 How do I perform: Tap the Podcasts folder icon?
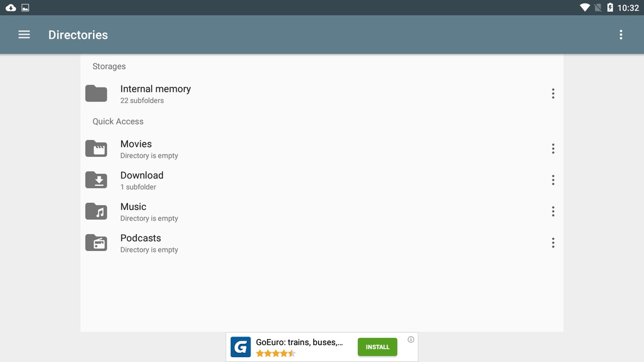point(96,243)
